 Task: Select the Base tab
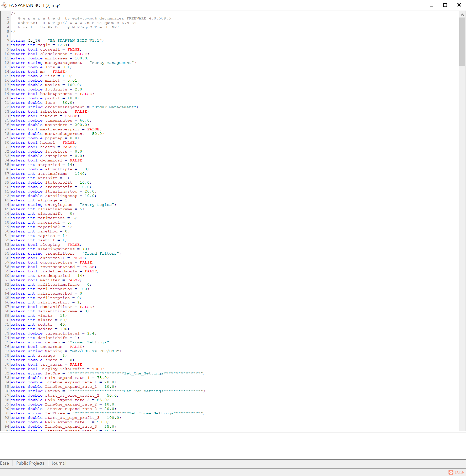pos(4,463)
